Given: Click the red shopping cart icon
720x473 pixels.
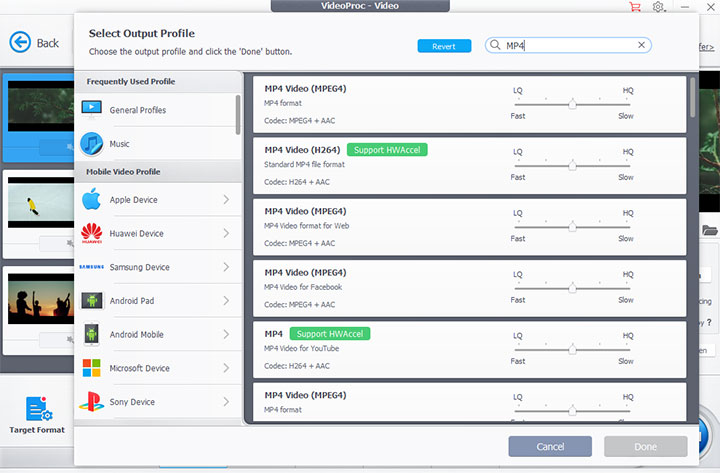Looking at the screenshot, I should pos(634,7).
